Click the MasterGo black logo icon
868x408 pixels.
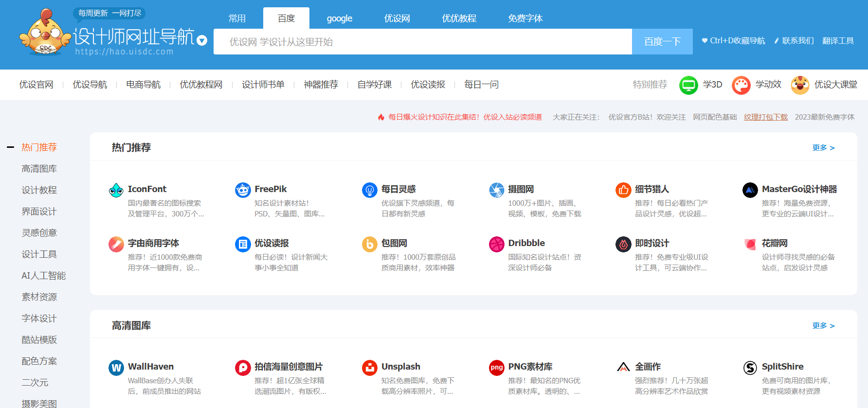(x=750, y=190)
